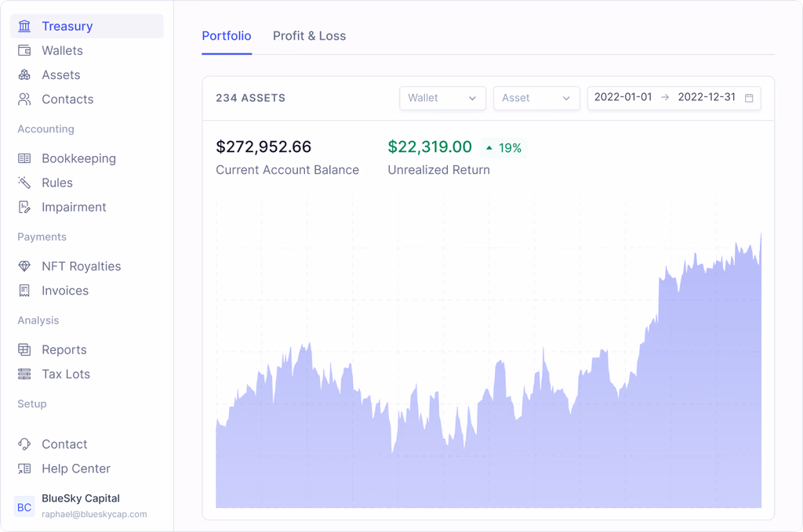Click the NFT Royalties diamond icon

click(x=25, y=266)
